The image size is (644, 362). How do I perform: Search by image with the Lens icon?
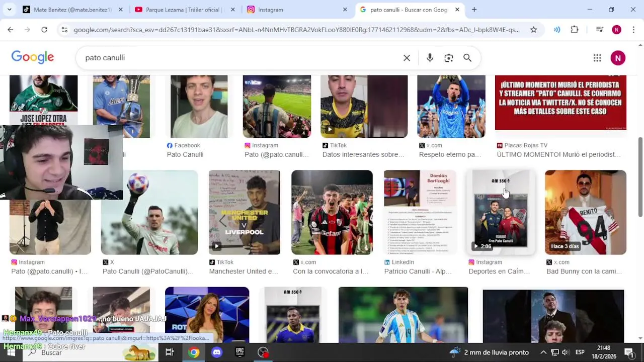(x=449, y=58)
